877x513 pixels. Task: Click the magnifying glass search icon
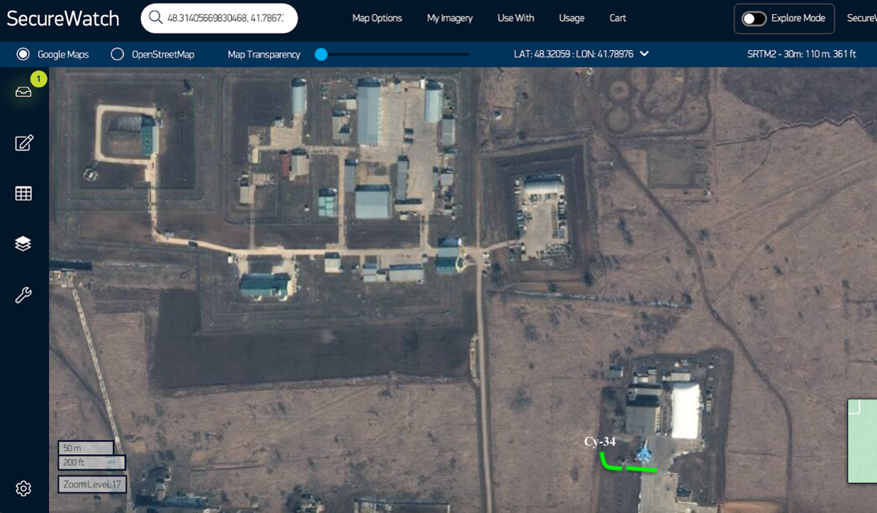click(x=156, y=18)
